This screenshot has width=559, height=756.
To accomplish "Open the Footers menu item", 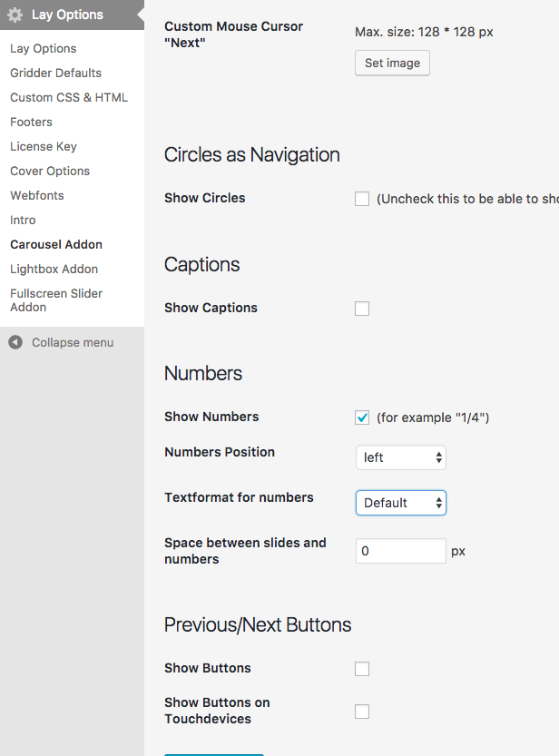I will point(31,122).
